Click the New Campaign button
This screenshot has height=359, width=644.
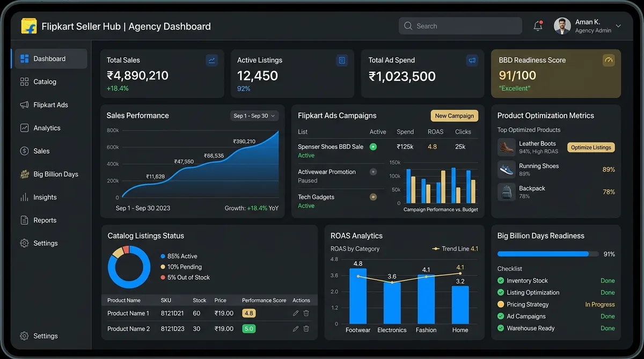click(x=454, y=115)
